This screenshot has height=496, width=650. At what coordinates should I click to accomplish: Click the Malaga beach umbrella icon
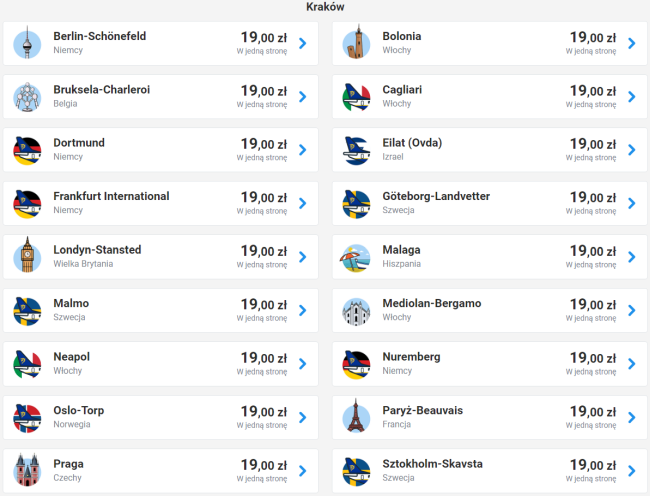(x=356, y=257)
